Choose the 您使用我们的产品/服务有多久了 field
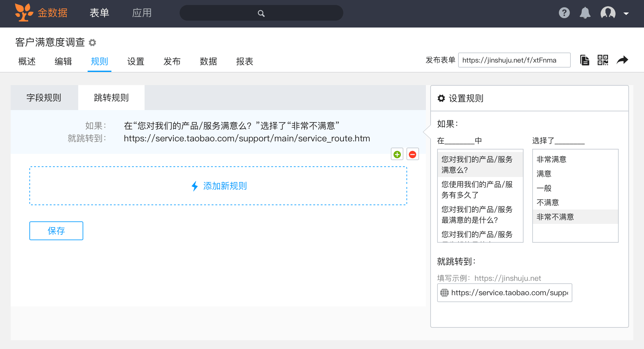The width and height of the screenshot is (644, 349). pos(477,190)
